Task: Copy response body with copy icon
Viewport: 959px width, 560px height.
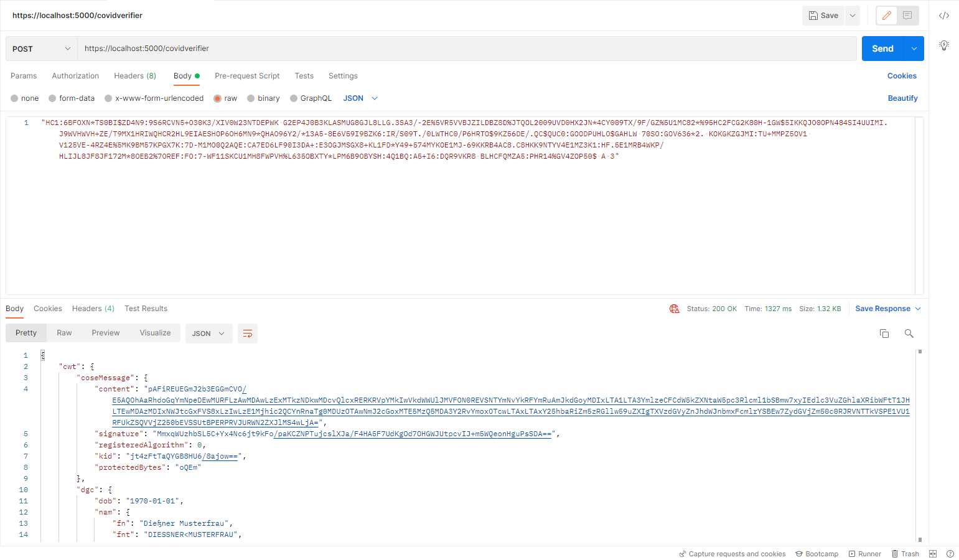Action: [884, 334]
